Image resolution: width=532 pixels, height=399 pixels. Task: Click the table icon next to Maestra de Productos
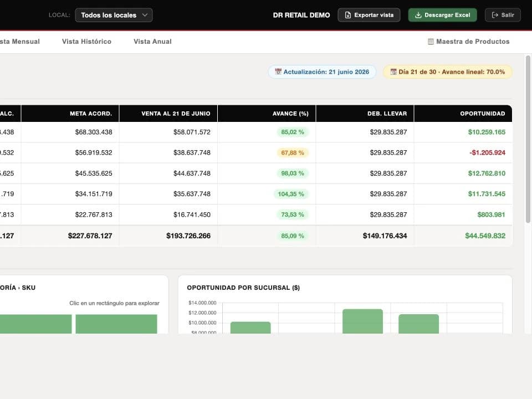pos(431,42)
